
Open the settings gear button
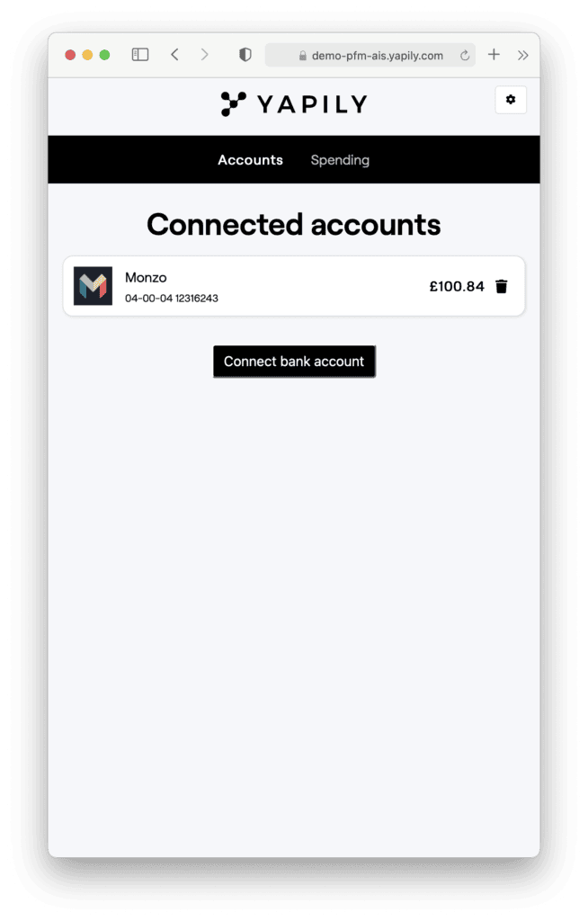tap(511, 100)
